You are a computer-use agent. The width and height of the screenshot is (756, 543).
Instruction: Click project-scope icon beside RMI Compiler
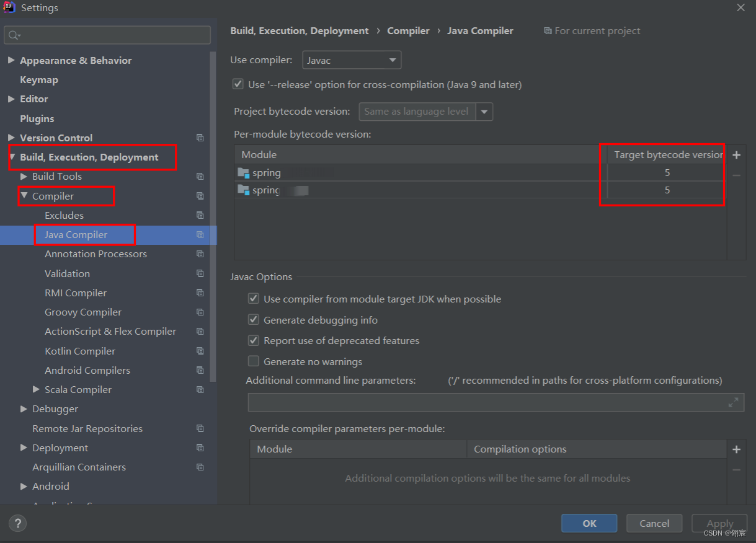pos(200,293)
